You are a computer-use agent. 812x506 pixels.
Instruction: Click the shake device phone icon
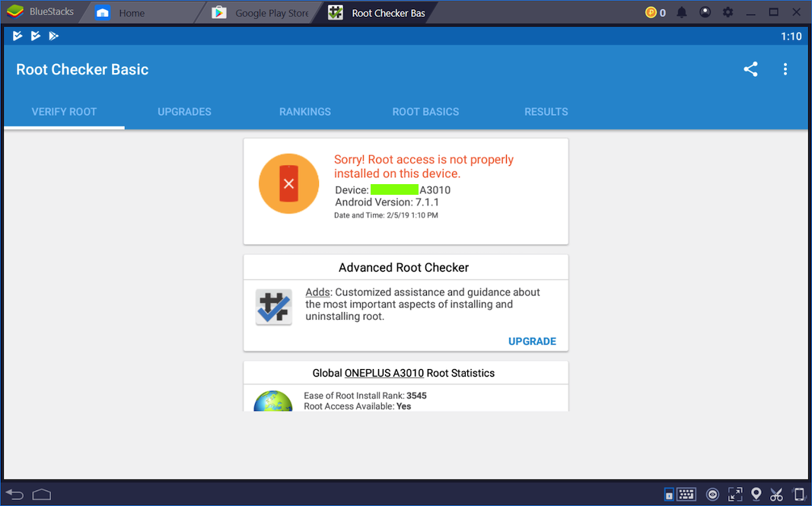tap(798, 495)
